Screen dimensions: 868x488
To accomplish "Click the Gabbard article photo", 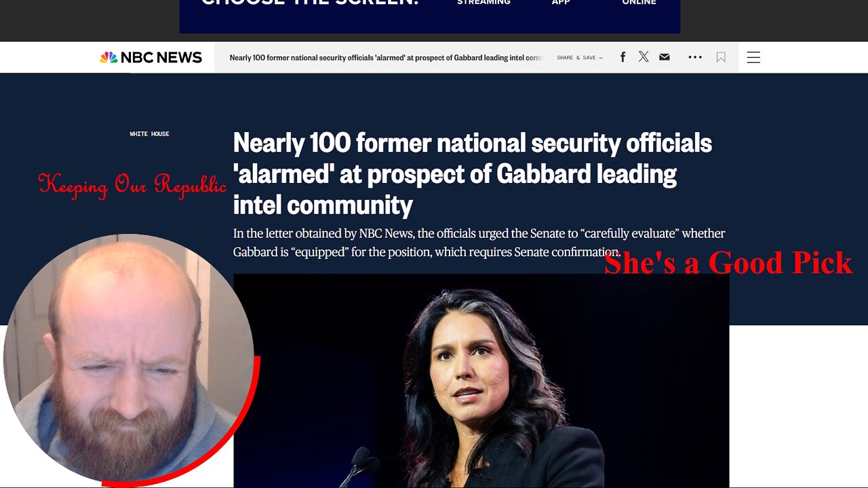I will [481, 380].
